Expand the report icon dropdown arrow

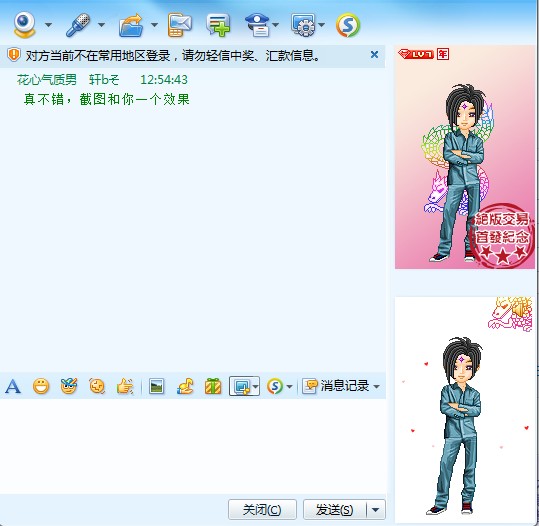(x=275, y=25)
